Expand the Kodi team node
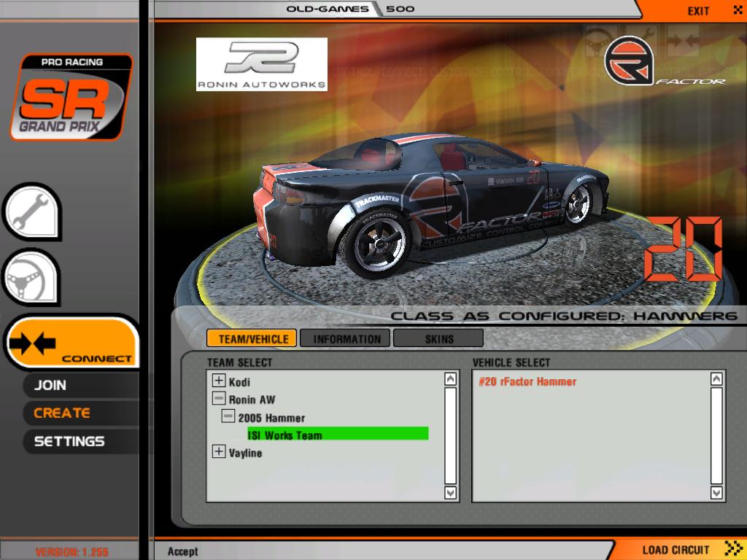The width and height of the screenshot is (747, 560). click(219, 381)
